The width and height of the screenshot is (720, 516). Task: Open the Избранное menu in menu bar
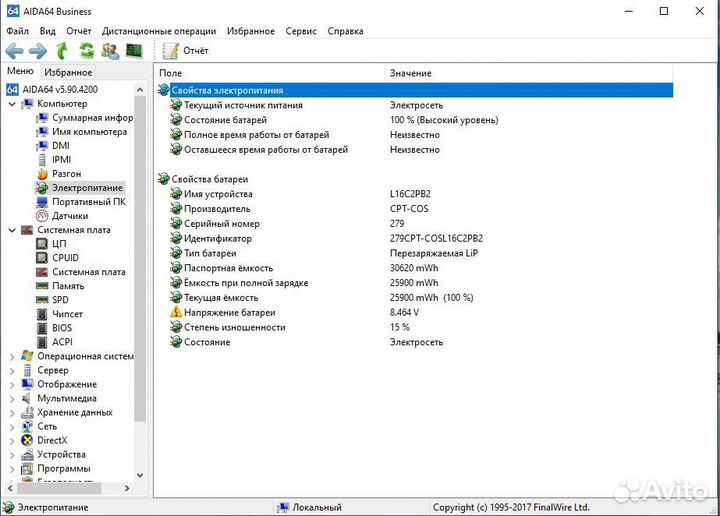pos(251,31)
